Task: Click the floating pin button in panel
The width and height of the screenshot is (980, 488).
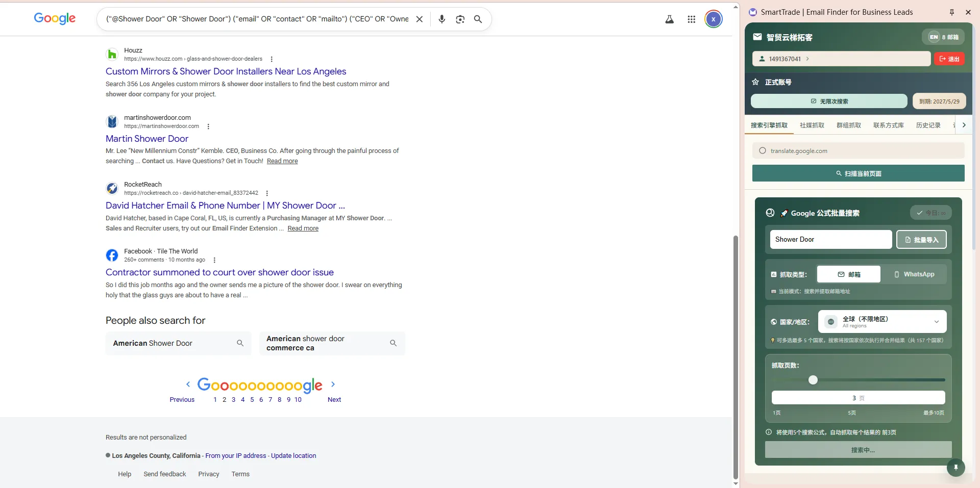Action: pos(955,467)
